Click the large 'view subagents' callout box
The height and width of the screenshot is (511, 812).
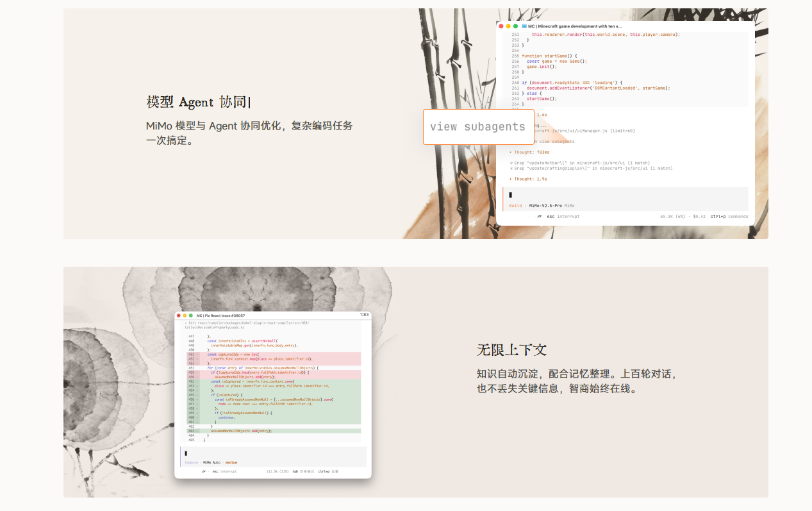478,127
